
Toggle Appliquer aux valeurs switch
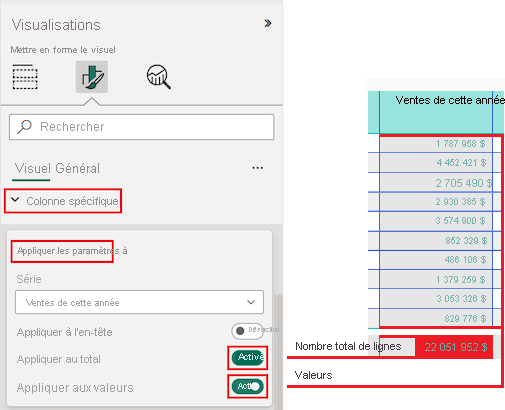point(248,386)
